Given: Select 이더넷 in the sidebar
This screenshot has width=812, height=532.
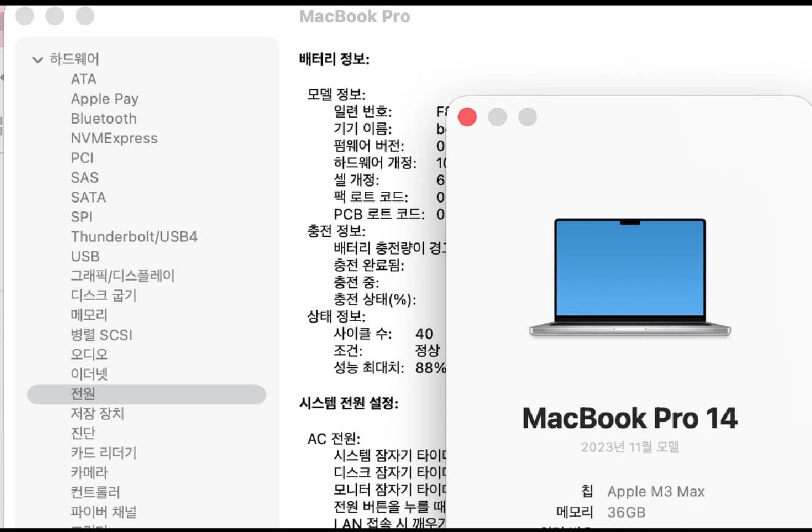Looking at the screenshot, I should pos(89,375).
